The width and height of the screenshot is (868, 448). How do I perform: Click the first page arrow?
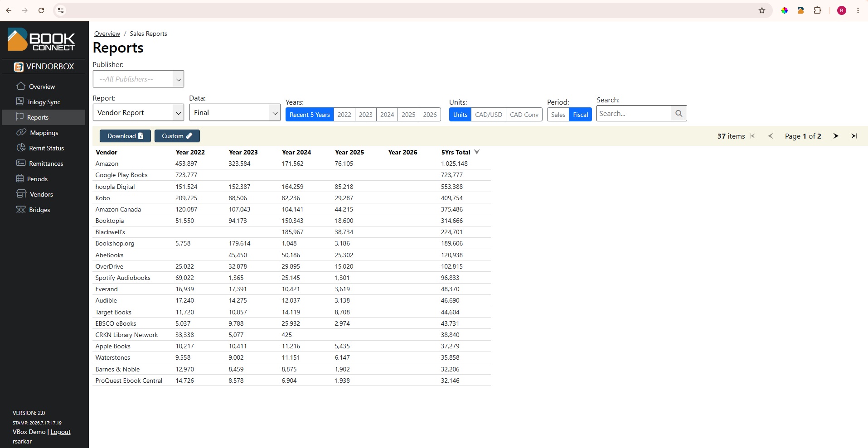tap(752, 136)
